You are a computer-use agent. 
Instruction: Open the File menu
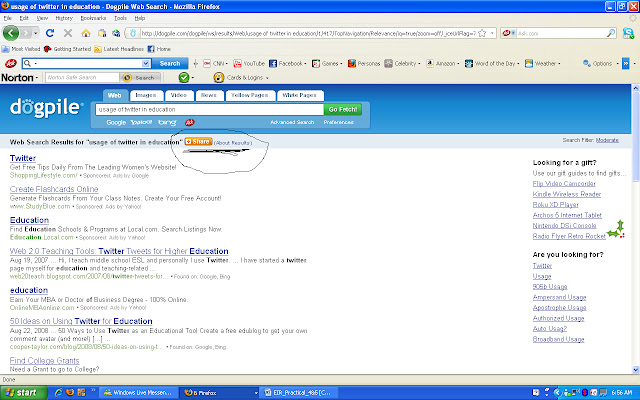pos(7,18)
